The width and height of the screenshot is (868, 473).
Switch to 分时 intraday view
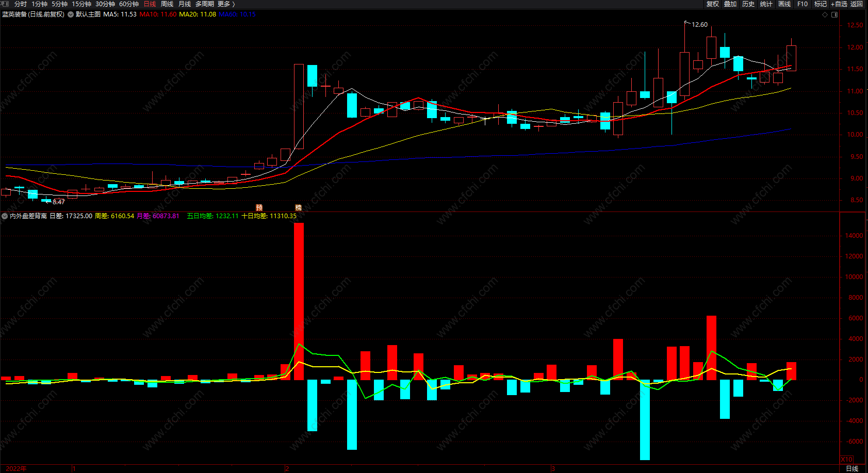click(x=21, y=4)
